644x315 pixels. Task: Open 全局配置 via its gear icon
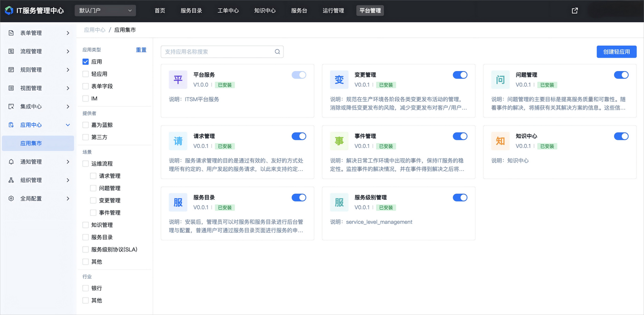pyautogui.click(x=11, y=198)
